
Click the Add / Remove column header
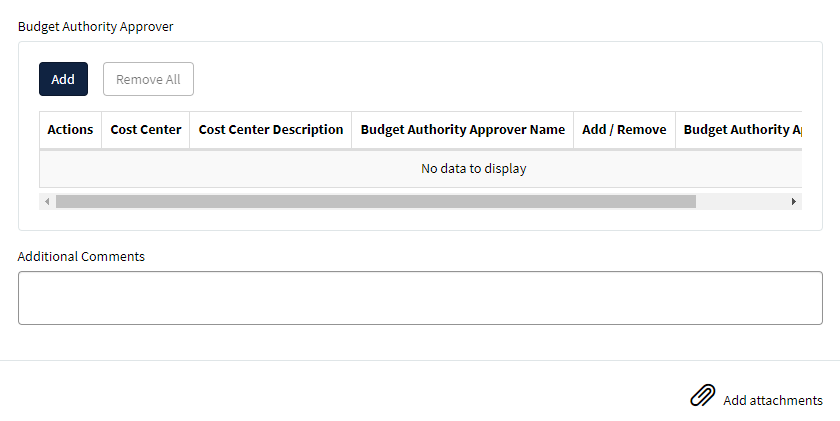click(624, 130)
